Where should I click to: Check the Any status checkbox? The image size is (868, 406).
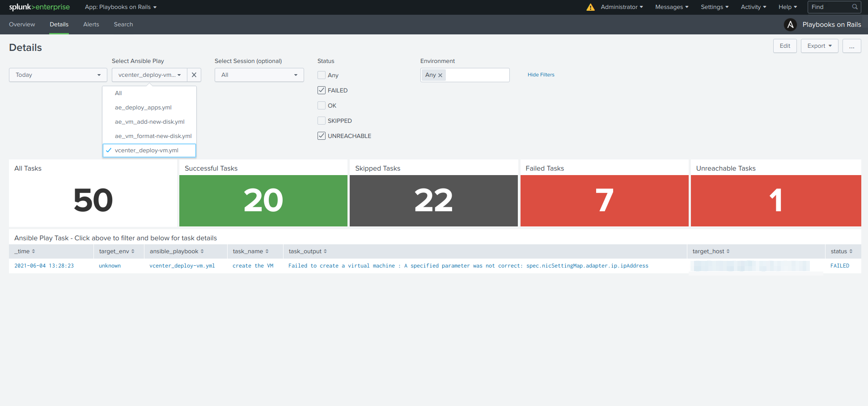(322, 75)
